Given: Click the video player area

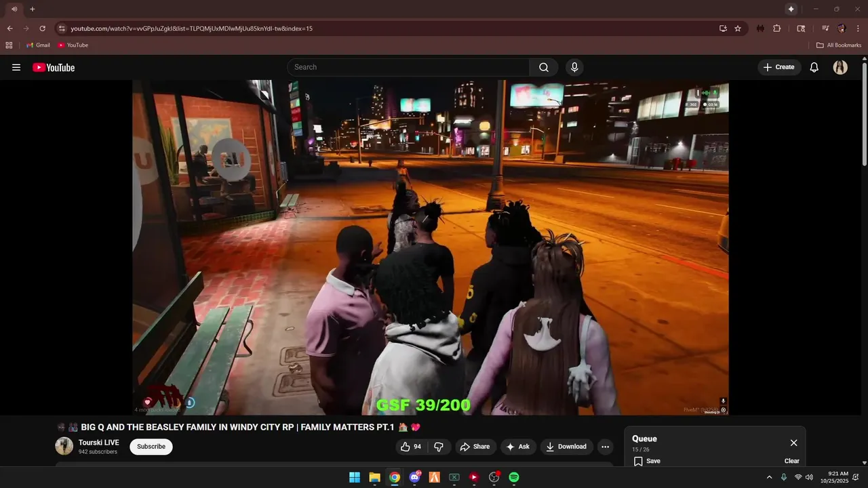Looking at the screenshot, I should (x=431, y=247).
